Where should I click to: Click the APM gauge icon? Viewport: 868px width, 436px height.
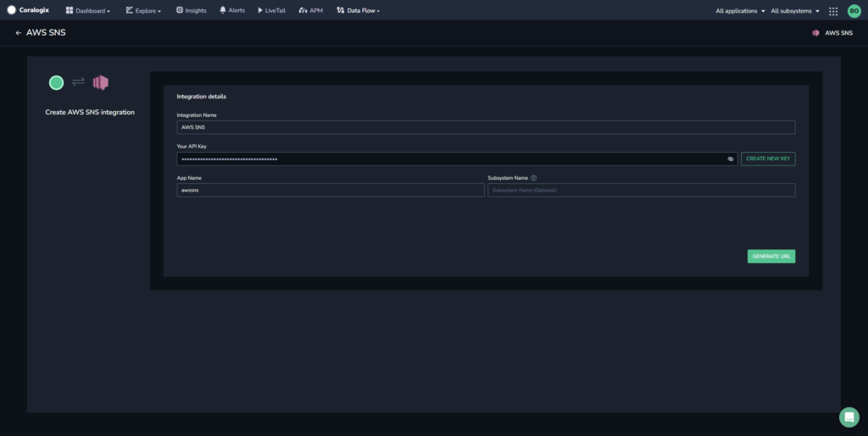pos(303,10)
